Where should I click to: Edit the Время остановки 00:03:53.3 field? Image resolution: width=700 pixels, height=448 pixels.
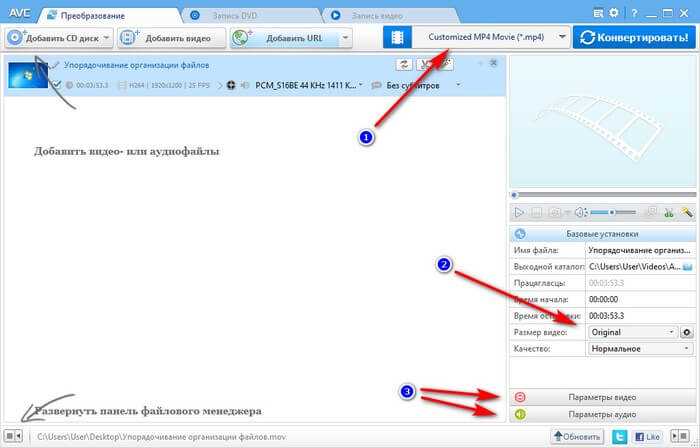coord(640,315)
